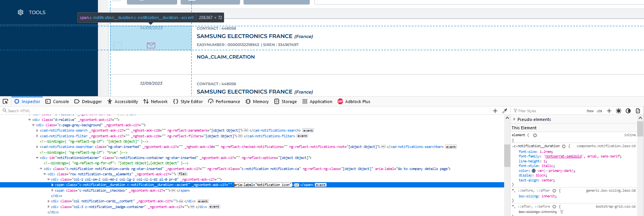This screenshot has width=644, height=216.
Task: Click the funnel filter icon beside overridden box-sizing
Action: [x=561, y=212]
